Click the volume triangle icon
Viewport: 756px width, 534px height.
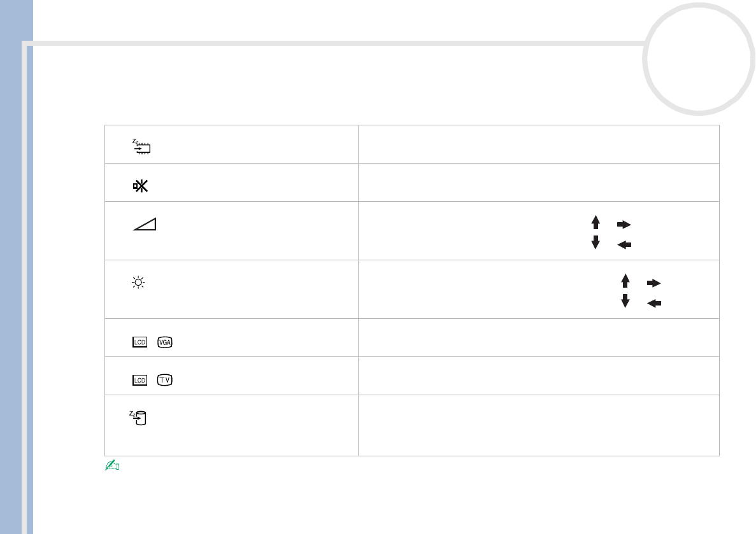(x=145, y=224)
